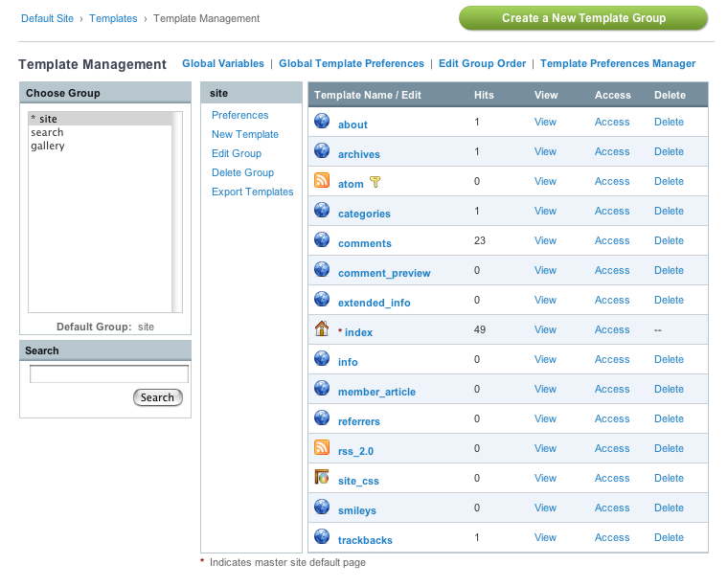The image size is (728, 587).
Task: Click the RSS feed icon next to atom
Action: [x=322, y=181]
